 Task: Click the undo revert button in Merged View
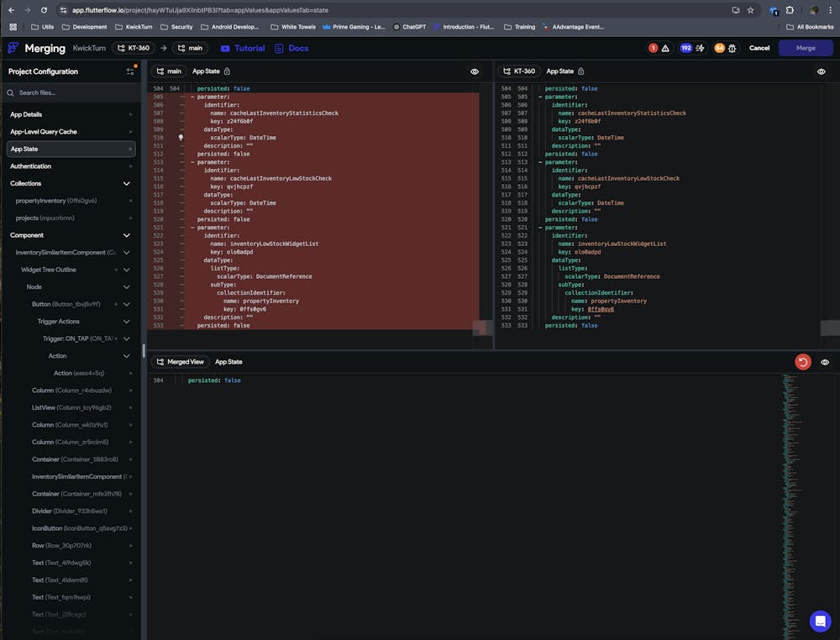[802, 362]
